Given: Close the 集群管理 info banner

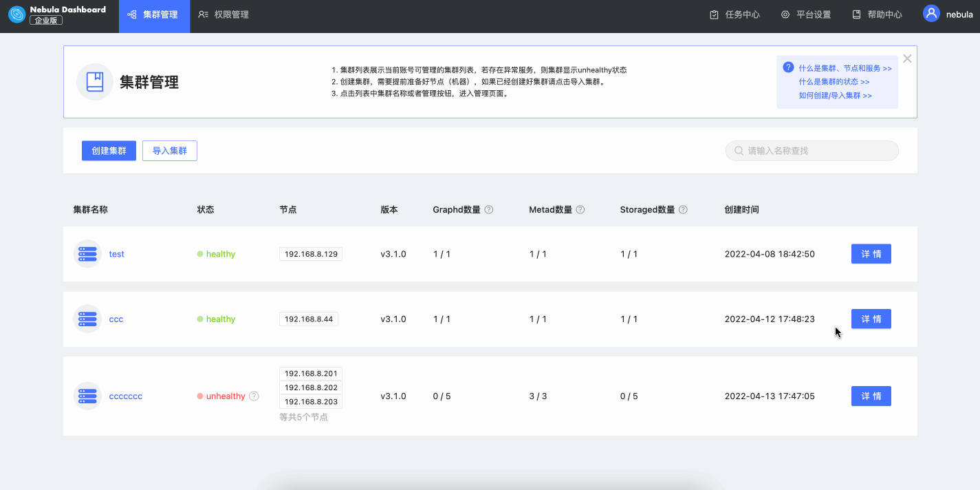Looking at the screenshot, I should (x=907, y=58).
